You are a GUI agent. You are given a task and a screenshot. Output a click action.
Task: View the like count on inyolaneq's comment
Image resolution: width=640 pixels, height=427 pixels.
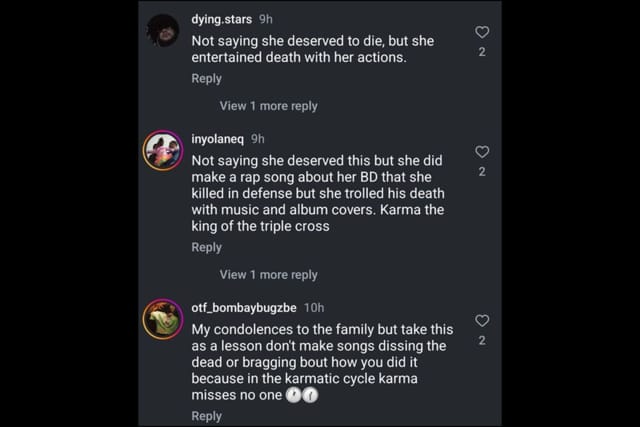coord(482,171)
